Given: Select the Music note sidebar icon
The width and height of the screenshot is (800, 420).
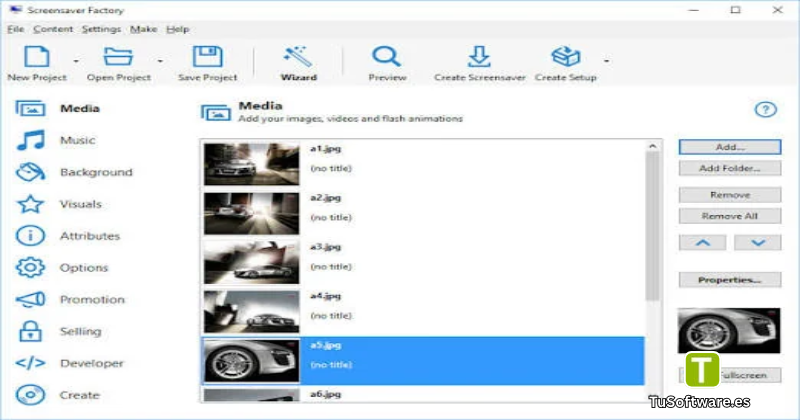Looking at the screenshot, I should pos(30,140).
